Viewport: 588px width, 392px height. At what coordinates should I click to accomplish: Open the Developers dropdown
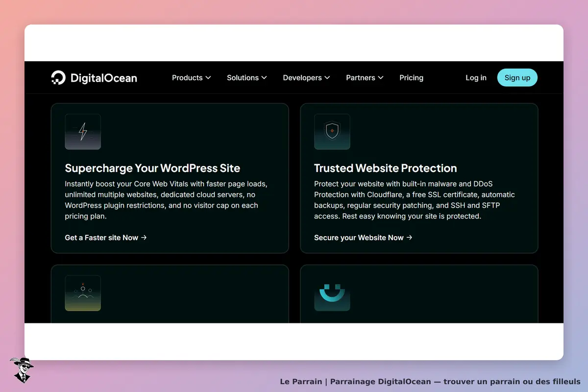pyautogui.click(x=306, y=77)
